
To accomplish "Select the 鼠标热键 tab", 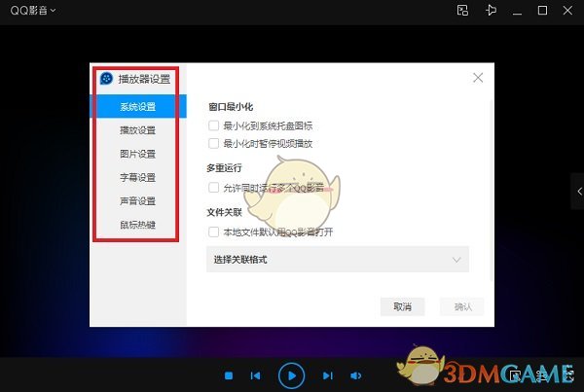I will (138, 225).
